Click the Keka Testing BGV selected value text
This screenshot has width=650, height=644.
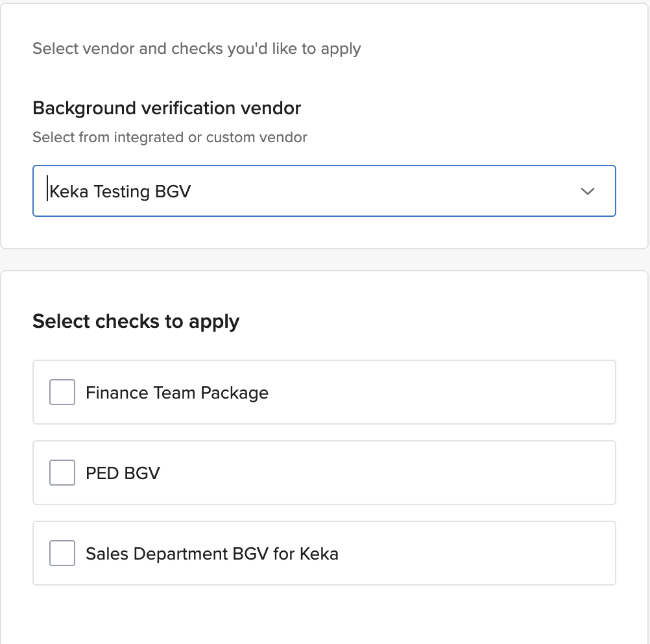click(x=120, y=192)
